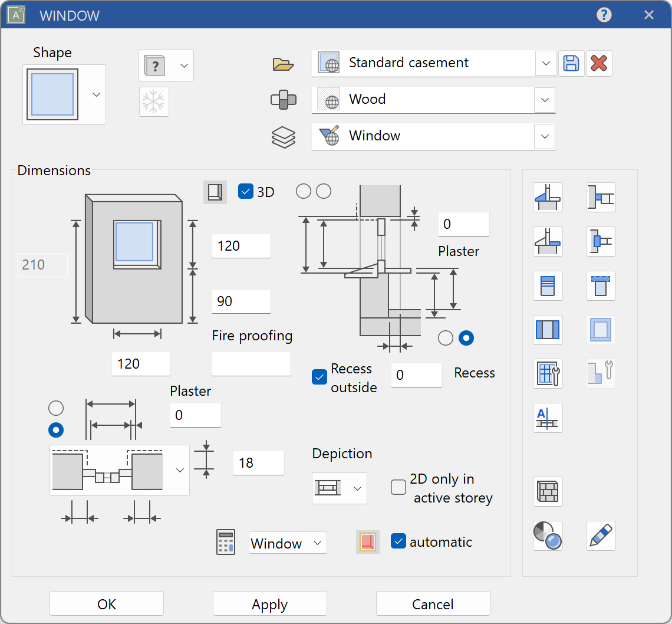This screenshot has height=624, width=672.
Task: Open help with the question mark icon
Action: pos(604,15)
